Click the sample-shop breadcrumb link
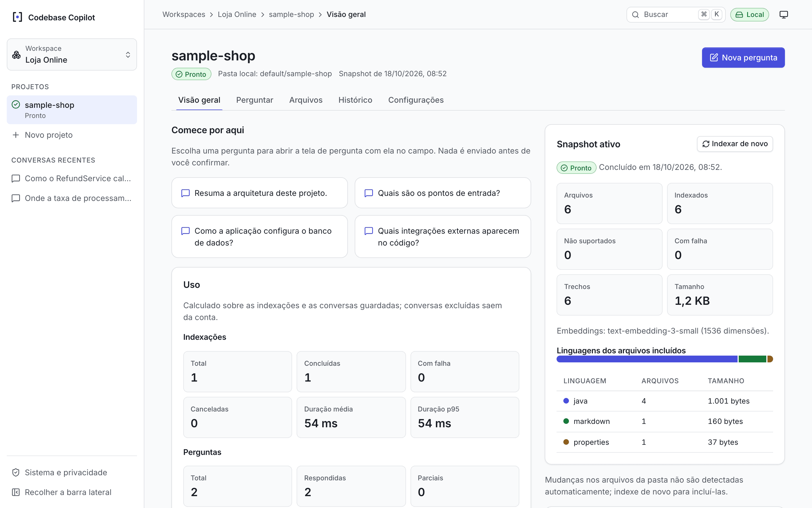 pyautogui.click(x=291, y=14)
